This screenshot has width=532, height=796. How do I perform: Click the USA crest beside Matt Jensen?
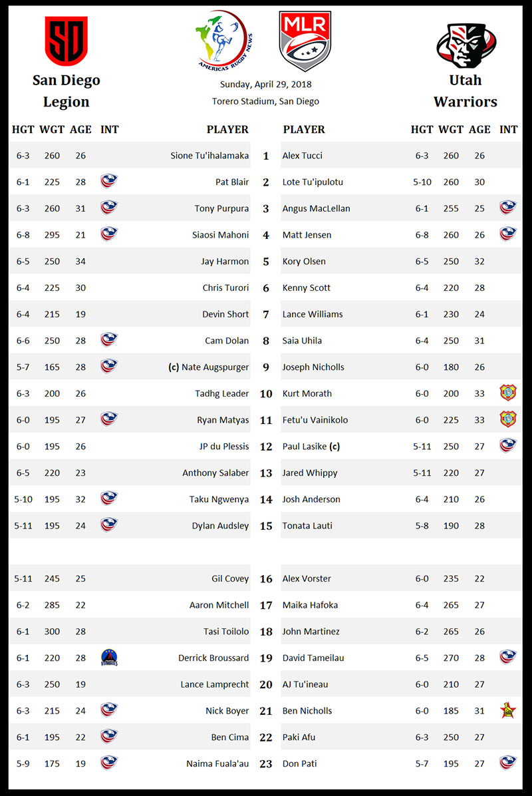point(508,234)
